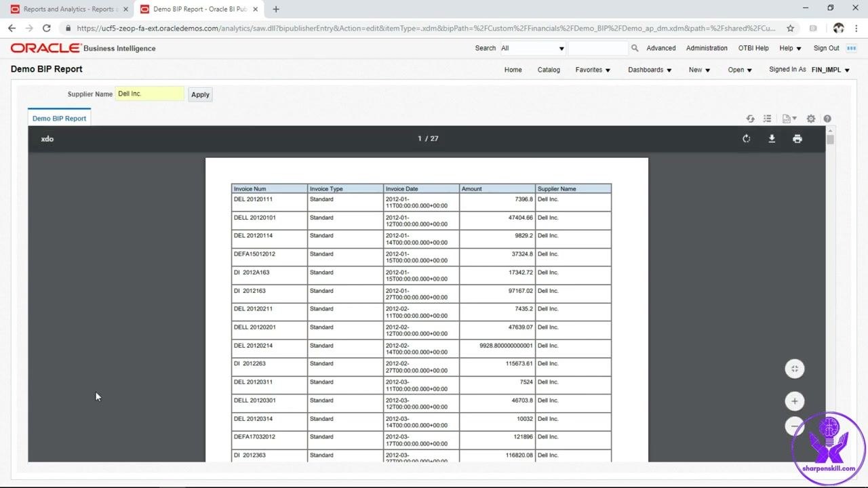
Task: Click the Advanced search link
Action: 661,48
